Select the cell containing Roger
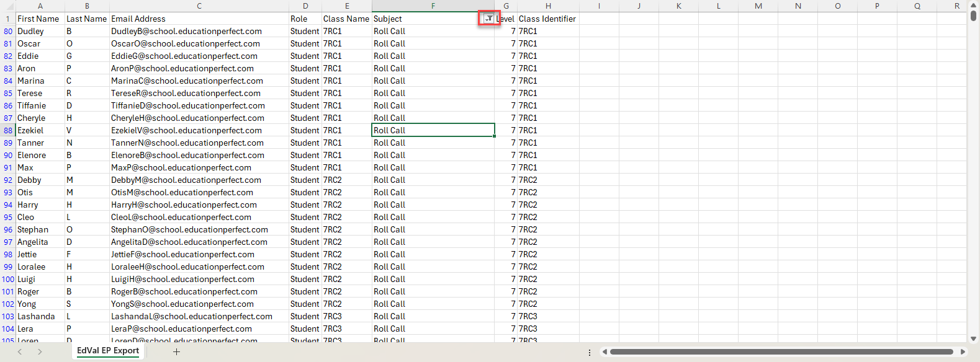The height and width of the screenshot is (362, 980). (x=40, y=291)
